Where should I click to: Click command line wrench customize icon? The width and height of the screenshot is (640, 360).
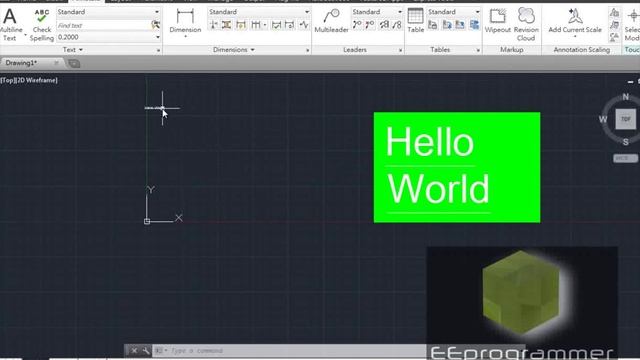click(145, 351)
